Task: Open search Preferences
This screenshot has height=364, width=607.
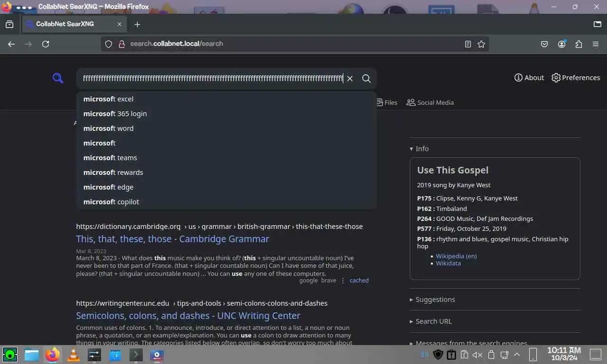Action: coord(576,78)
